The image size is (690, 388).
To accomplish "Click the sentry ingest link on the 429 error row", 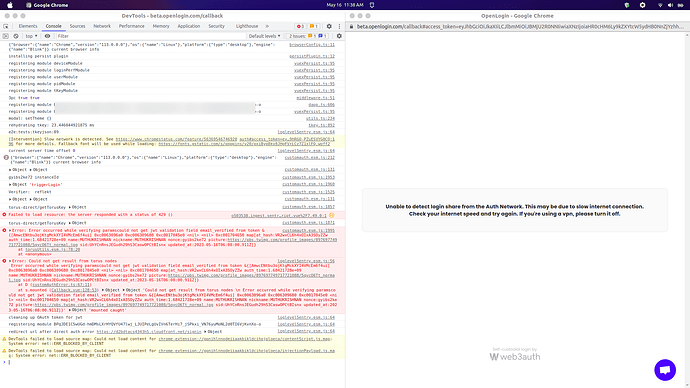I will tap(279, 216).
